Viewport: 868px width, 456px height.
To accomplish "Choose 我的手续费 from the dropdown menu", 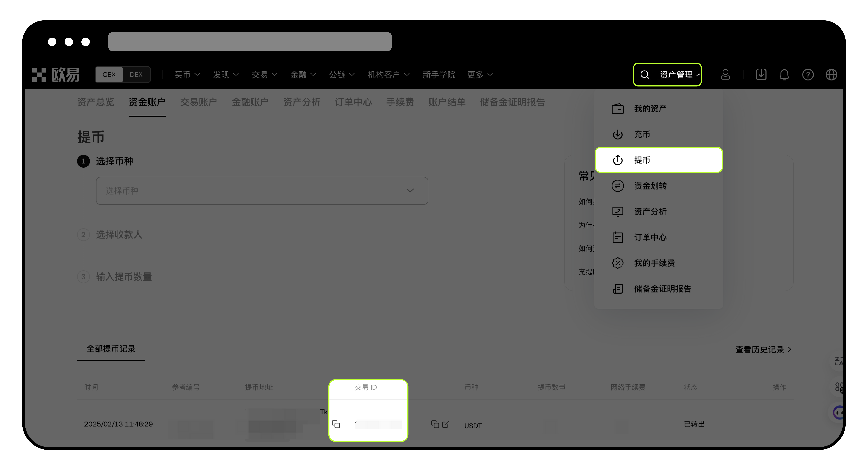I will pos(659,263).
